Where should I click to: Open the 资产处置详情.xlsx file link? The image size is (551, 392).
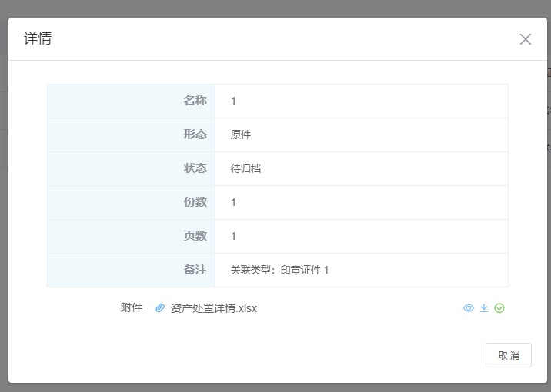(x=213, y=308)
